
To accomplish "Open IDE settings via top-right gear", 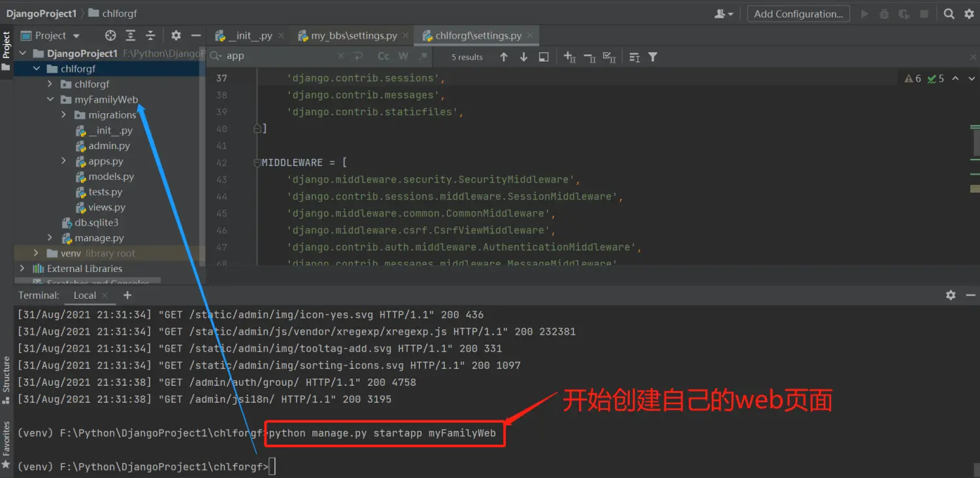I will click(x=969, y=14).
